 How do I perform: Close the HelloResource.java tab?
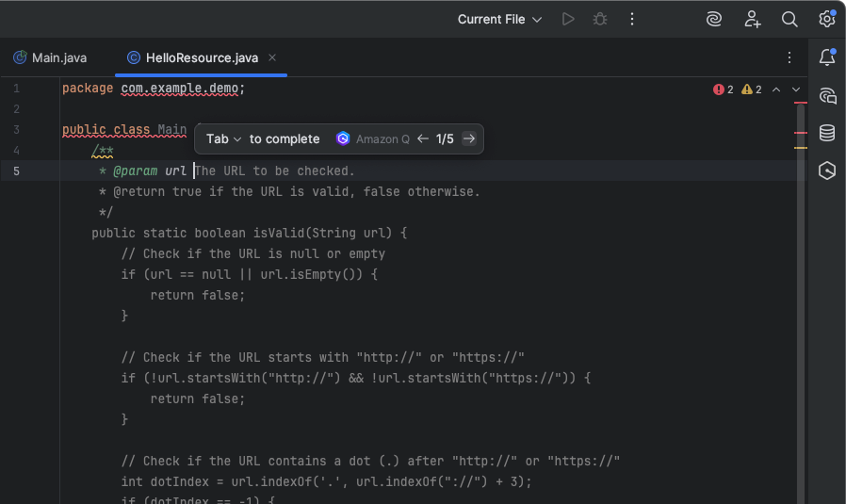click(272, 57)
